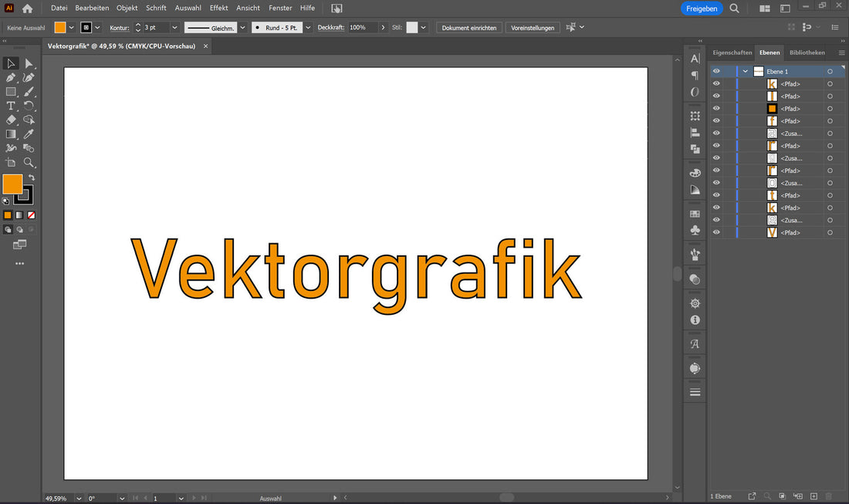Screen dimensions: 849x504
Task: Open the Artboard tool
Action: [11, 163]
